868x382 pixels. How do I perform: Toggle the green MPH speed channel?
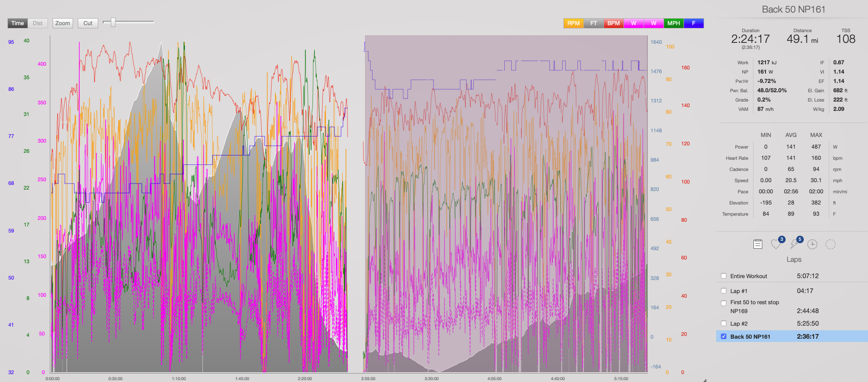pos(673,23)
